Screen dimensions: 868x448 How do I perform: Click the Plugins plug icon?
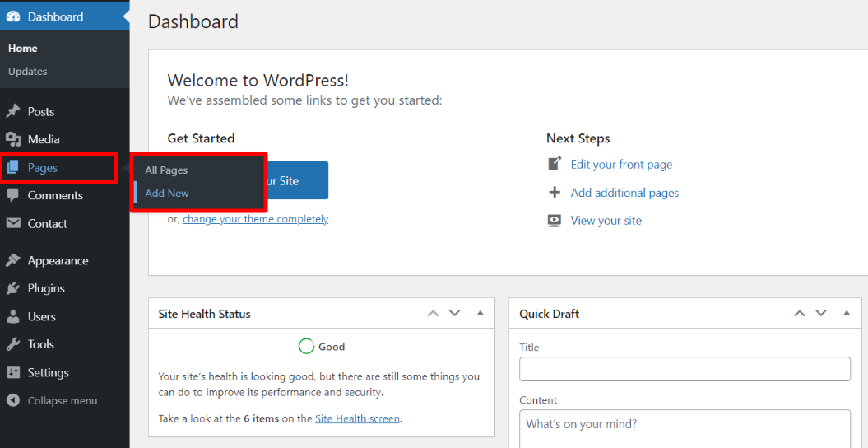tap(13, 288)
